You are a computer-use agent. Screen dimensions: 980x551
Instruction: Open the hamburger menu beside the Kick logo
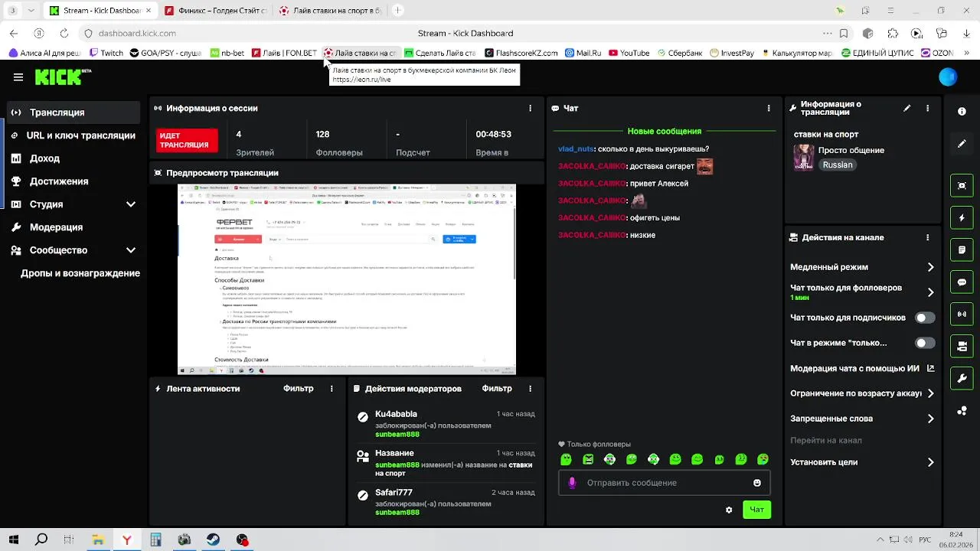coord(18,77)
